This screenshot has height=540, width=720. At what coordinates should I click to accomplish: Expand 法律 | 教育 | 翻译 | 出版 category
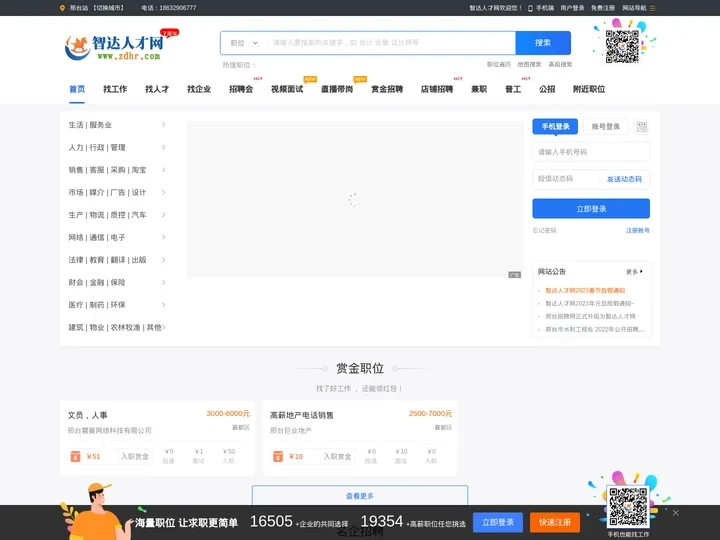pyautogui.click(x=117, y=260)
